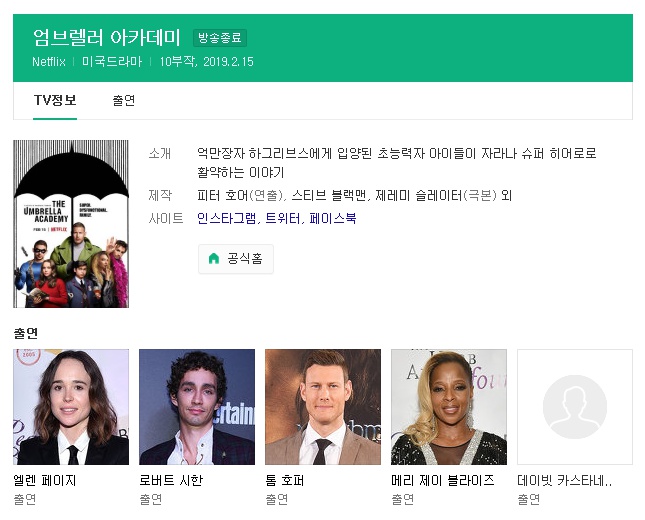Click the placeholder avatar for 데이빗 카스타네

pyautogui.click(x=575, y=407)
